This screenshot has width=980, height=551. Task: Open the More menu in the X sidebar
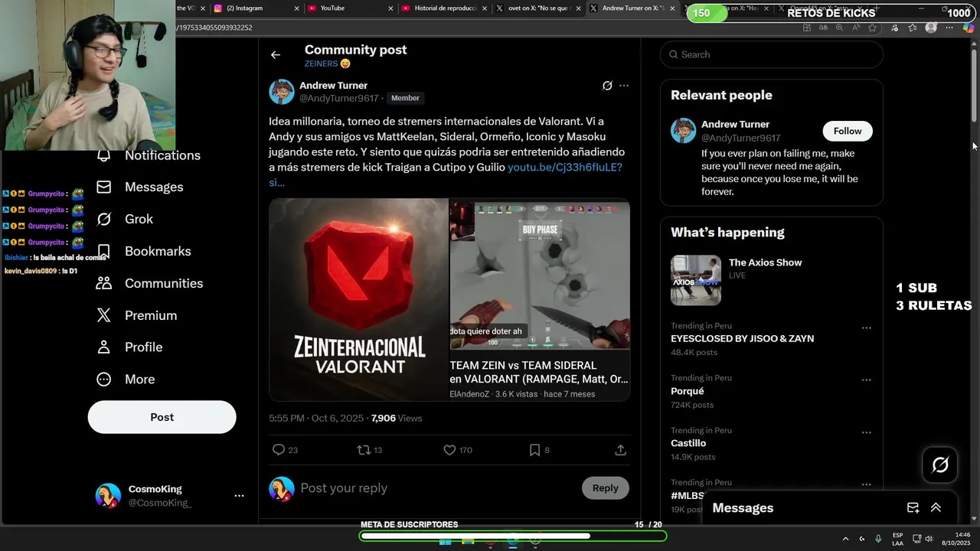[126, 380]
